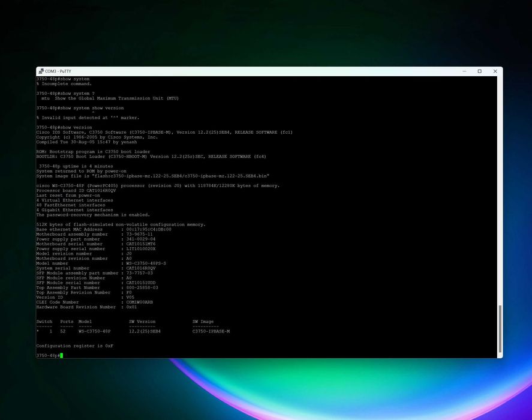Click the SFP assembly part number 73-7757-03
This screenshot has width=532, height=420.
coord(139,273)
